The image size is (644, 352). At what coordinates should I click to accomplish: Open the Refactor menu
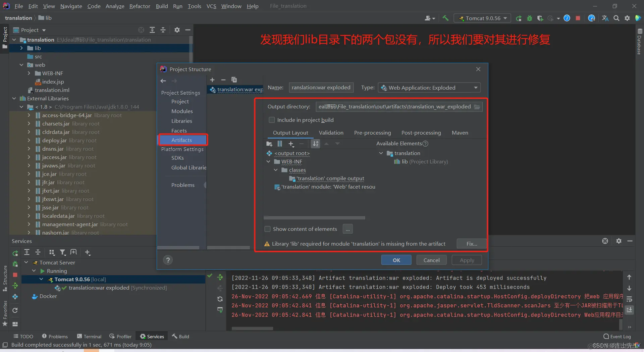(140, 6)
